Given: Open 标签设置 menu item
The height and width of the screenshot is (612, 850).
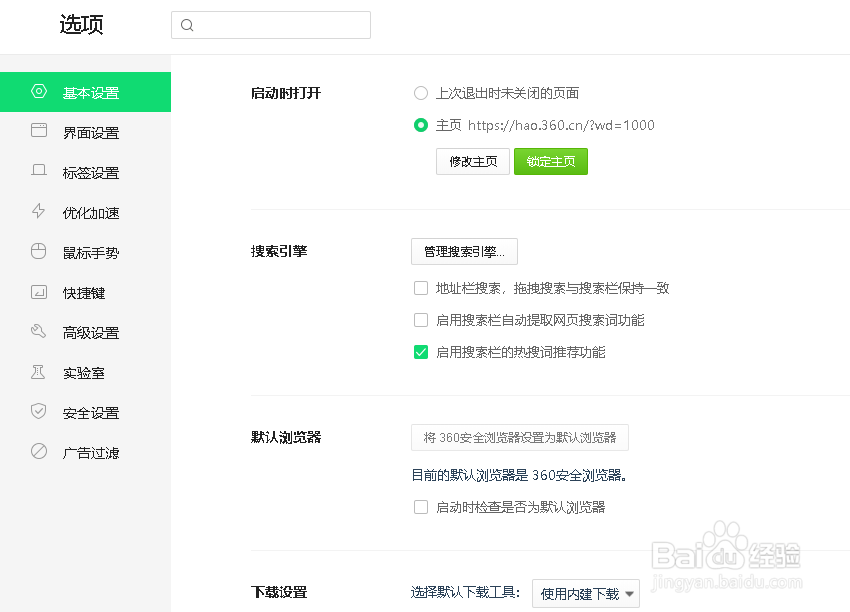Looking at the screenshot, I should click(x=86, y=172).
